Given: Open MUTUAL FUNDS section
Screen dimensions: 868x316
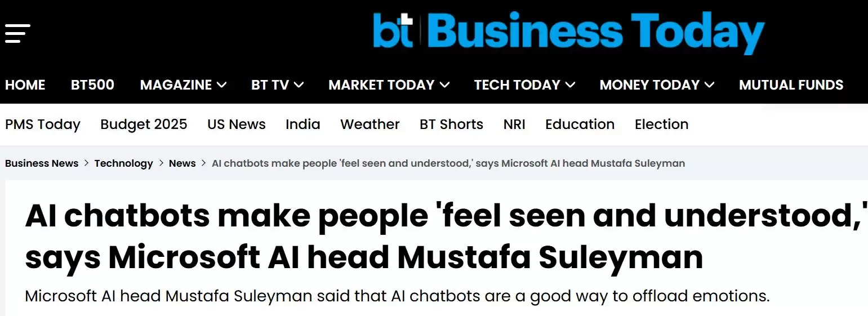Looking at the screenshot, I should pos(791,85).
